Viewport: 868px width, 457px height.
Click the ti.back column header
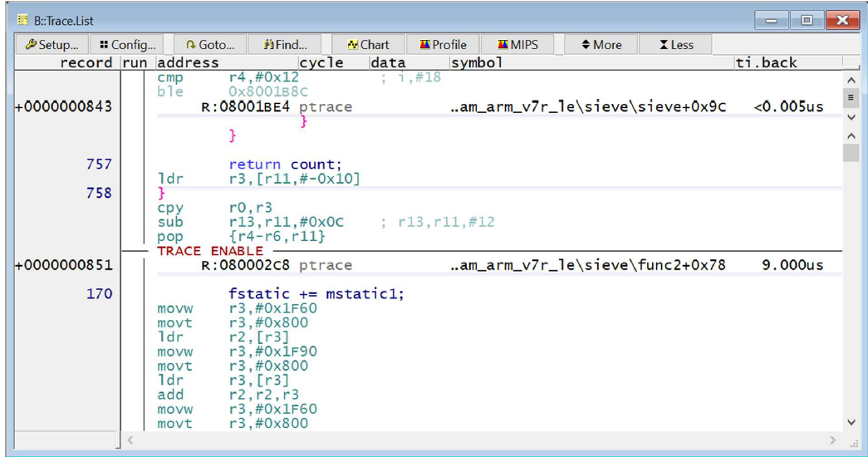click(x=766, y=63)
